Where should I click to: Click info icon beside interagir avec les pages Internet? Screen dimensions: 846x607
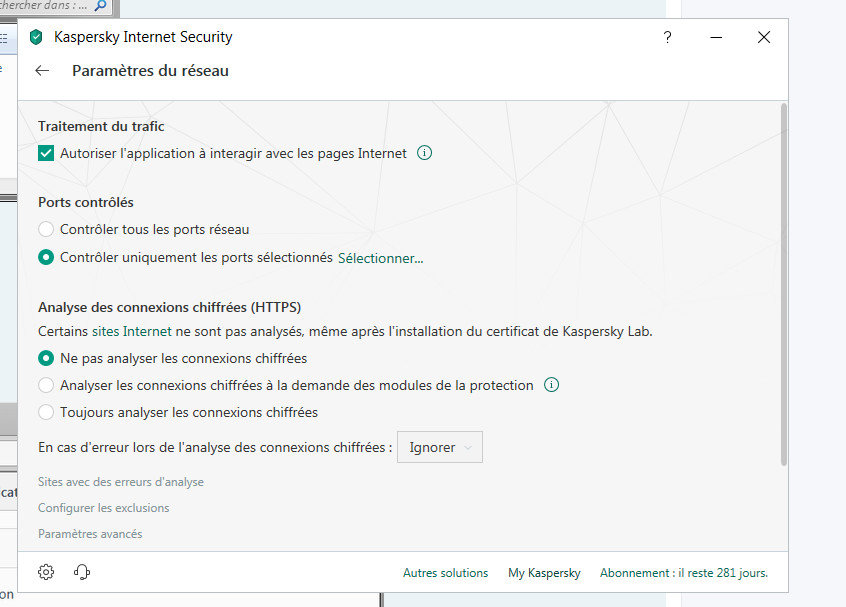[424, 153]
